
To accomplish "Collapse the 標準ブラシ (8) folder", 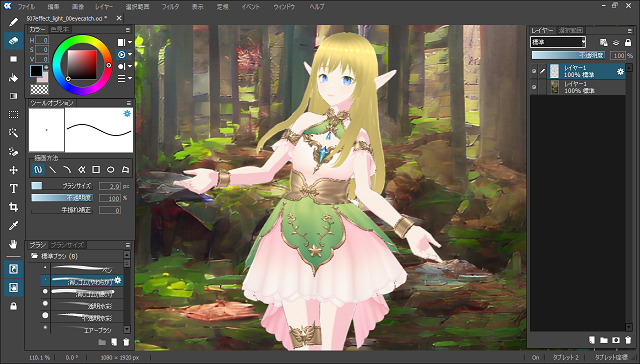I will point(35,256).
